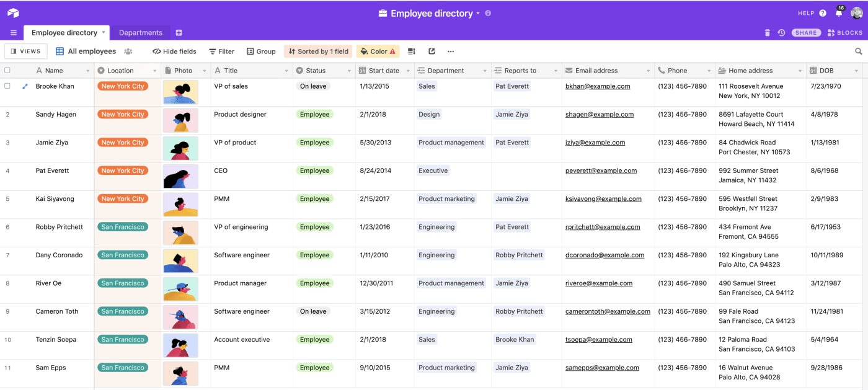Click the Home address column header
The width and height of the screenshot is (868, 390).
pyautogui.click(x=761, y=71)
